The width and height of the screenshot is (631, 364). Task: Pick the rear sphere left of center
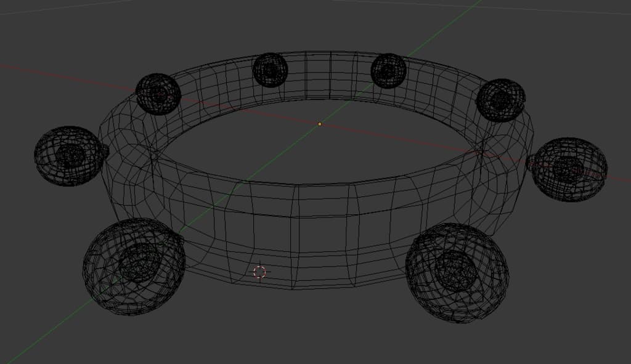click(270, 70)
